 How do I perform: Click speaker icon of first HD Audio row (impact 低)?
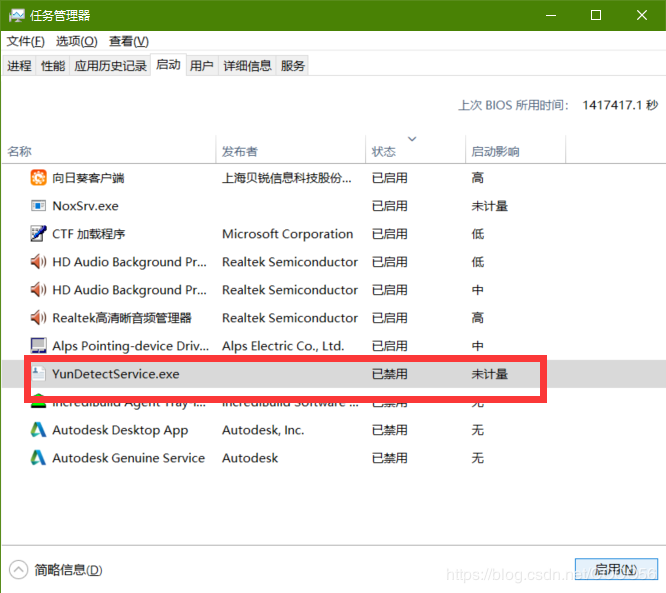click(38, 262)
